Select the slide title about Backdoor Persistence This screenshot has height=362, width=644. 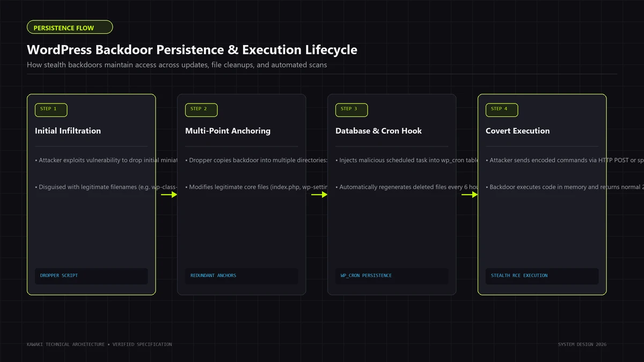(x=192, y=50)
